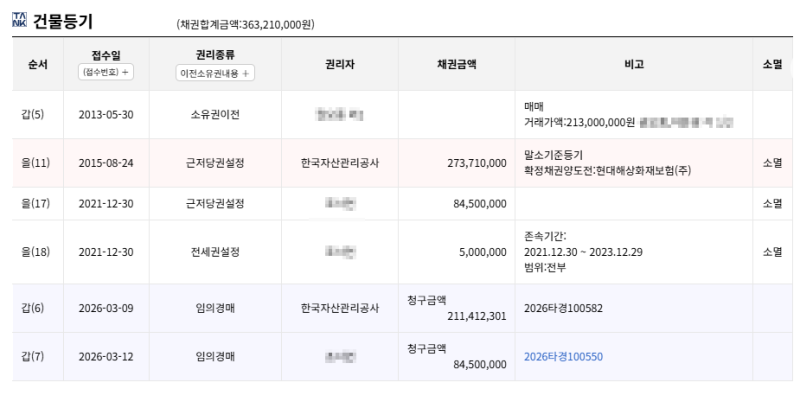Select the 을(11) order cell
This screenshot has width=800, height=408.
tap(36, 163)
